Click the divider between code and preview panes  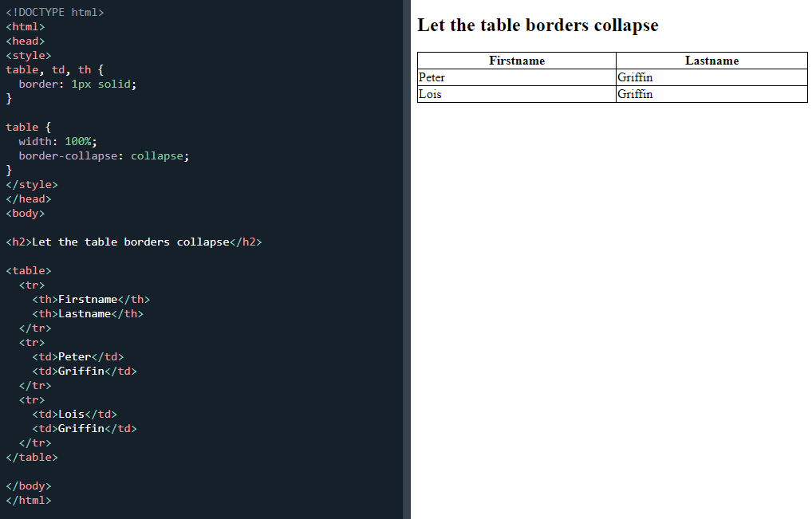click(x=408, y=259)
